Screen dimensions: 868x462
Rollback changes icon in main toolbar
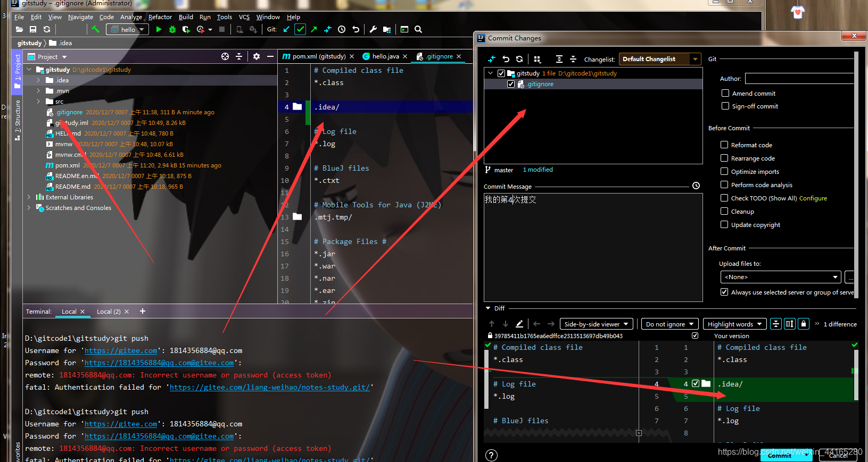[x=356, y=29]
